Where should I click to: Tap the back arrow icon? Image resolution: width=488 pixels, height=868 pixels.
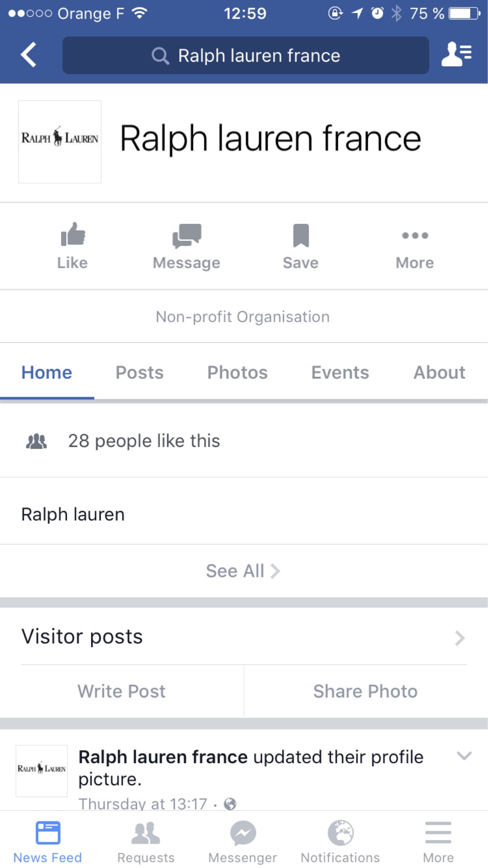(29, 55)
